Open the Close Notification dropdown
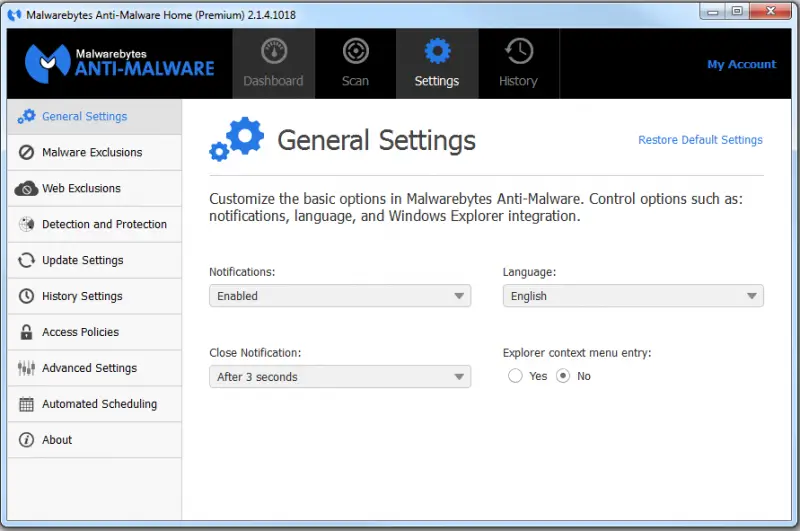 [340, 377]
